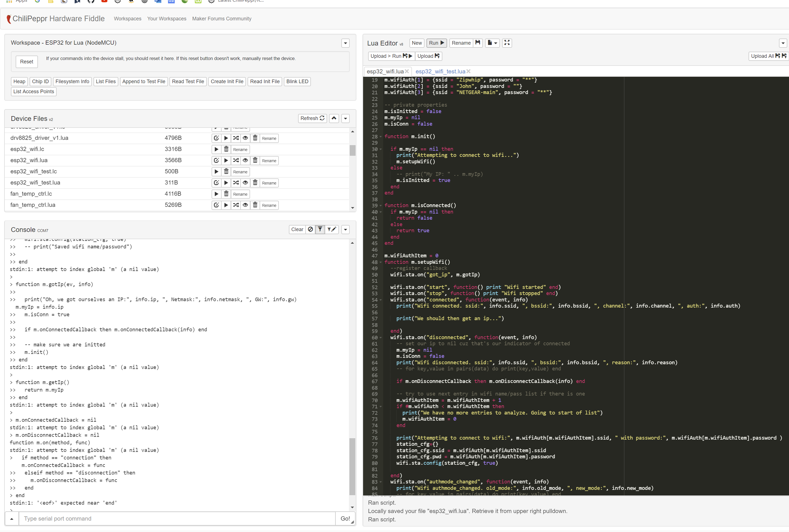Click the Go! send button

click(x=345, y=519)
